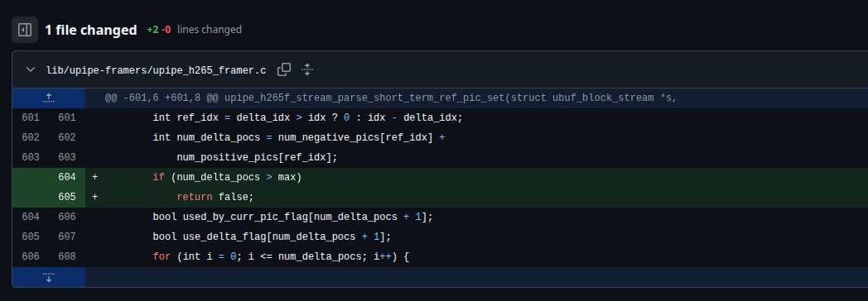Image resolution: width=868 pixels, height=301 pixels.
Task: Select the '1 file changed' heading
Action: point(91,30)
